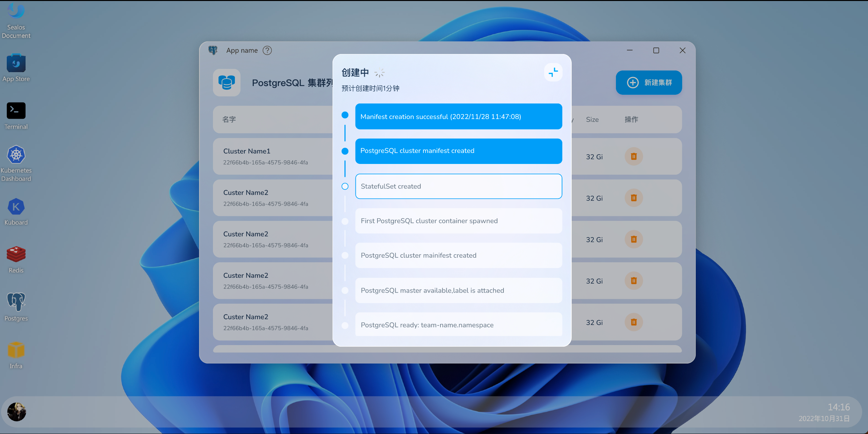868x434 pixels.
Task: Open the Terminal desktop icon
Action: pyautogui.click(x=16, y=116)
